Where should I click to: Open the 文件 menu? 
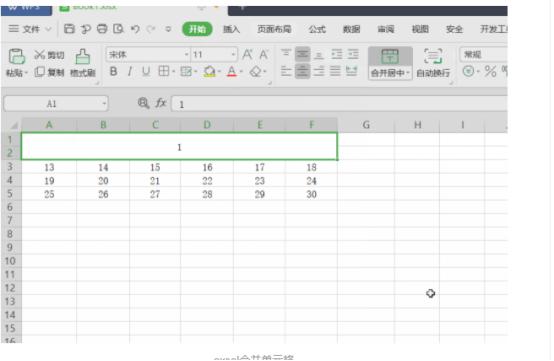pyautogui.click(x=30, y=29)
